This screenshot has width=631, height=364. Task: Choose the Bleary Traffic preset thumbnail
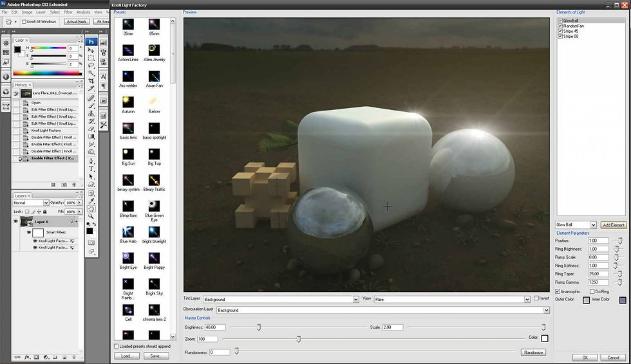point(154,179)
